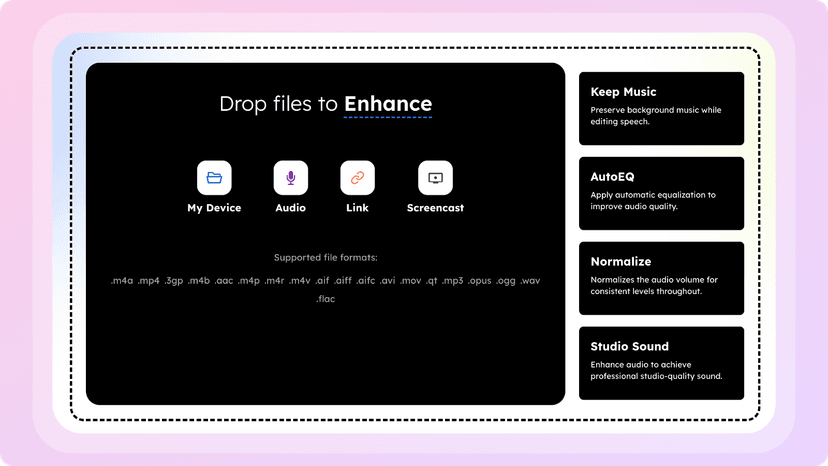Click 'Enhance audio to achieve' description text
The width and height of the screenshot is (828, 466).
[x=656, y=370]
